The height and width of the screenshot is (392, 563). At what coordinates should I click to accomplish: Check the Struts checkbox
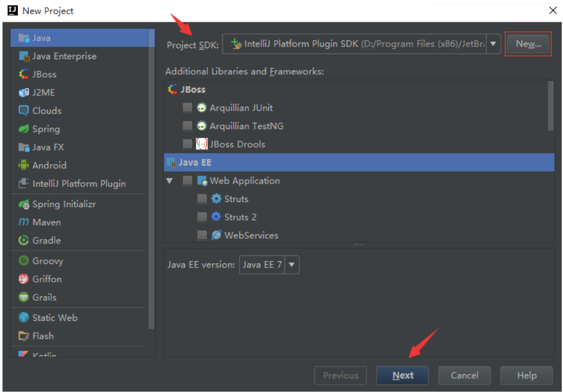(202, 199)
